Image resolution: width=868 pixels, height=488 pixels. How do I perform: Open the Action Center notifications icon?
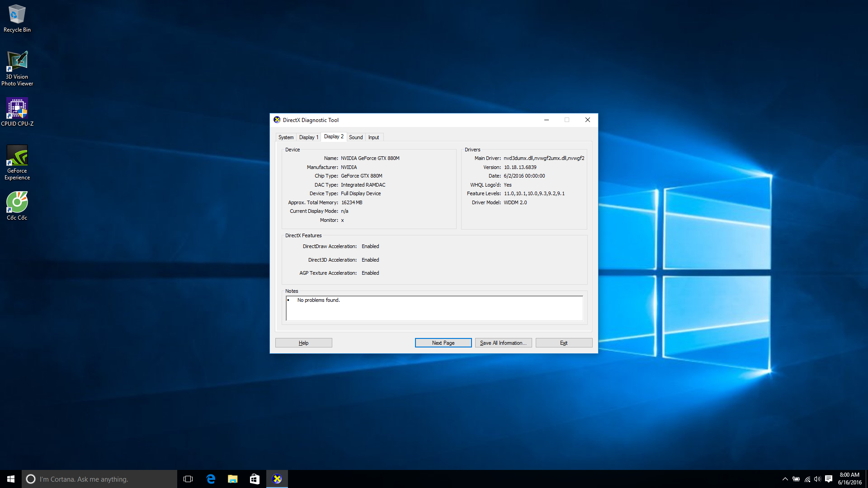click(829, 479)
